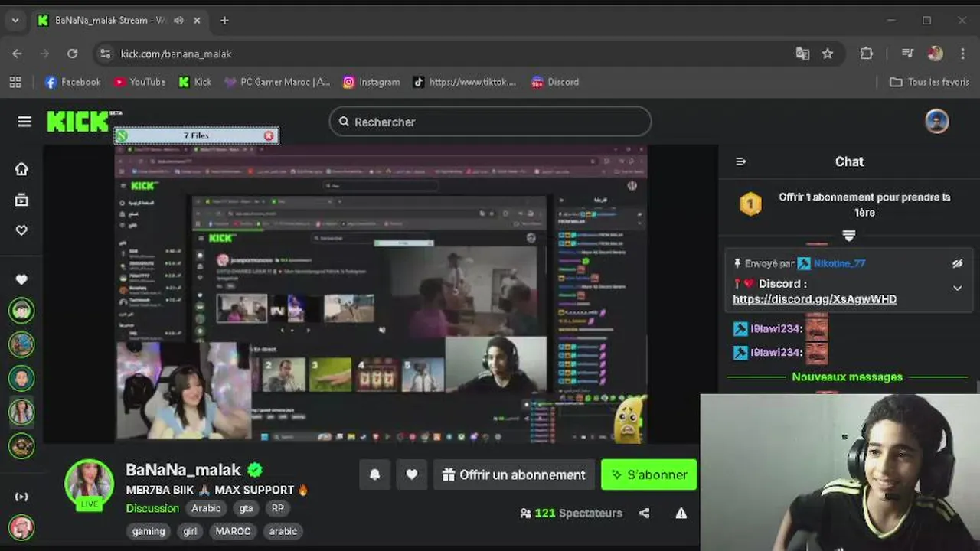This screenshot has width=980, height=551.
Task: Open YouTube bookmark
Action: (139, 82)
